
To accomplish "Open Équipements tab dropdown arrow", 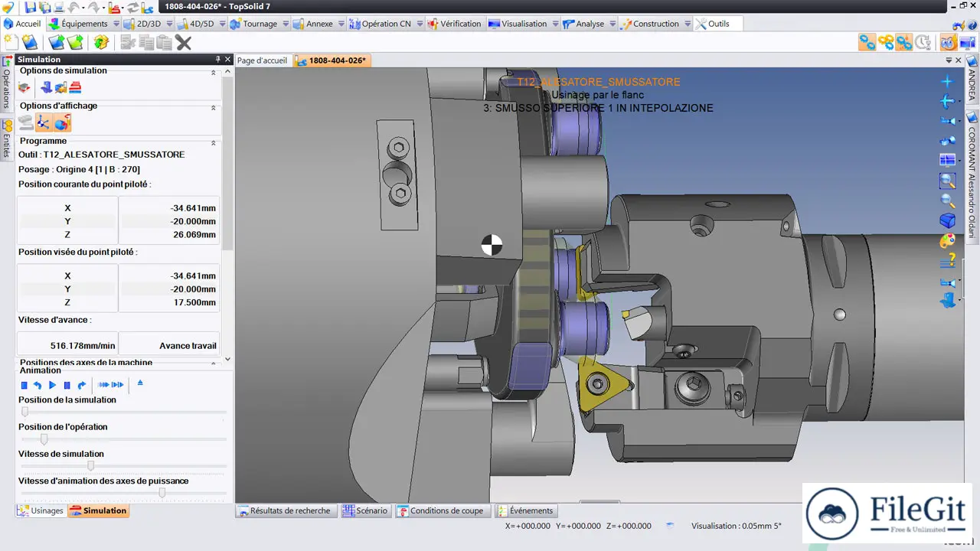I will pyautogui.click(x=116, y=24).
